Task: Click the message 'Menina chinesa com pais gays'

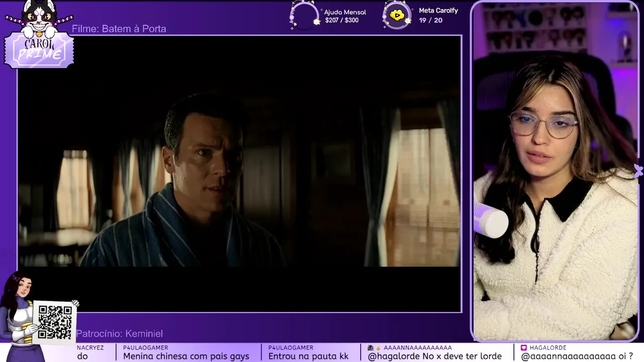Action: tap(186, 356)
